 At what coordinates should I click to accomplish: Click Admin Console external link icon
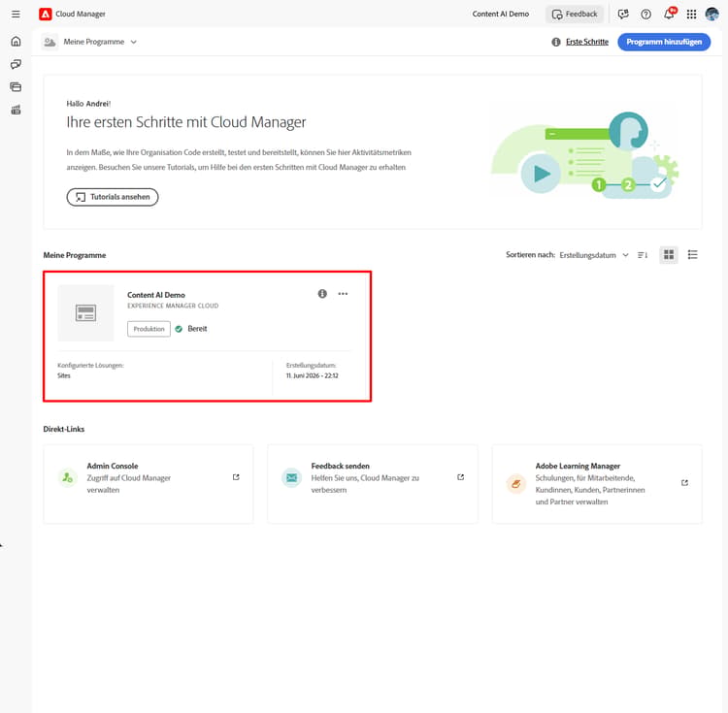(236, 477)
